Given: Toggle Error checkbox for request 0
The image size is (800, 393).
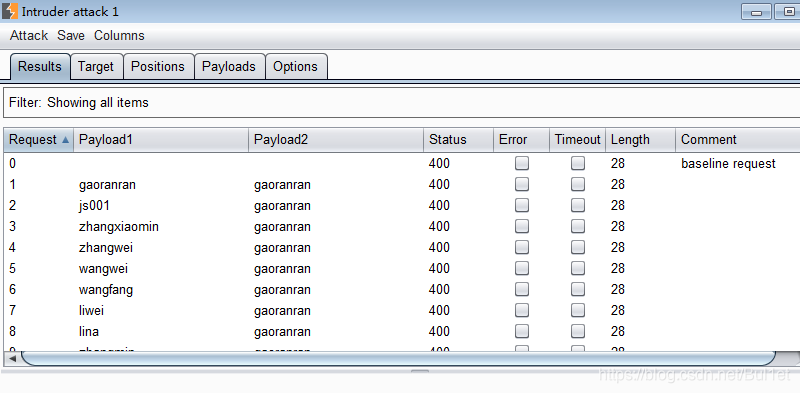Looking at the screenshot, I should click(x=522, y=163).
